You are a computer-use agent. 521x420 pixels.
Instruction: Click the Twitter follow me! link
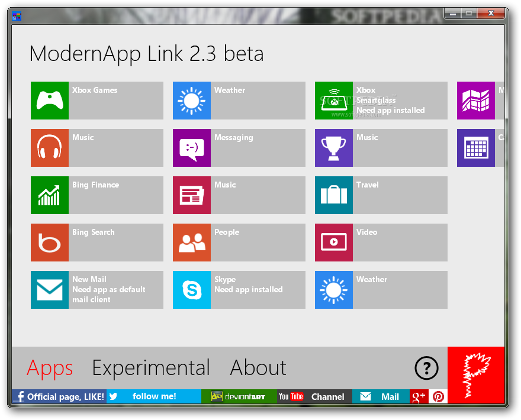click(154, 396)
